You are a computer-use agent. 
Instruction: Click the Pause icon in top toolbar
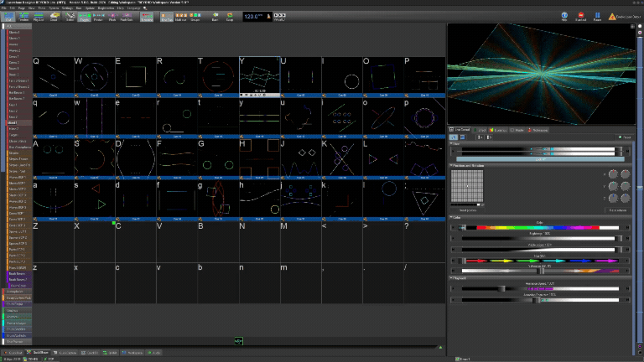pyautogui.click(x=597, y=17)
